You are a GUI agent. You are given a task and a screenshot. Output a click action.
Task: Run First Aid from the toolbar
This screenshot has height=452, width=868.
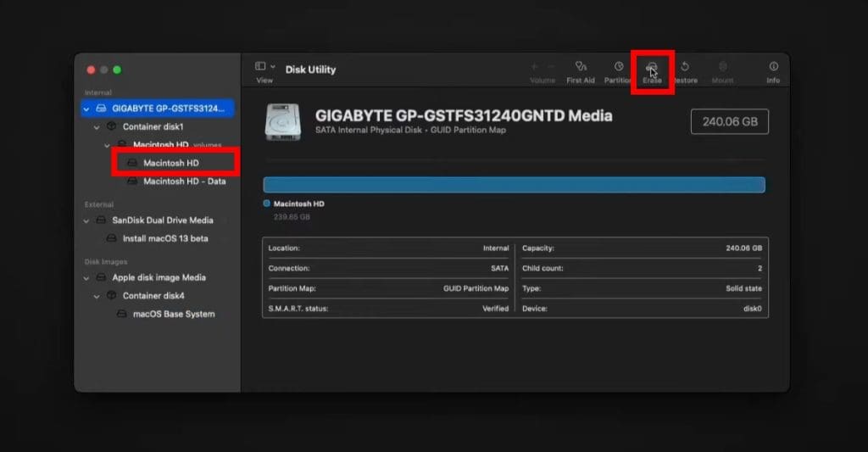point(581,68)
